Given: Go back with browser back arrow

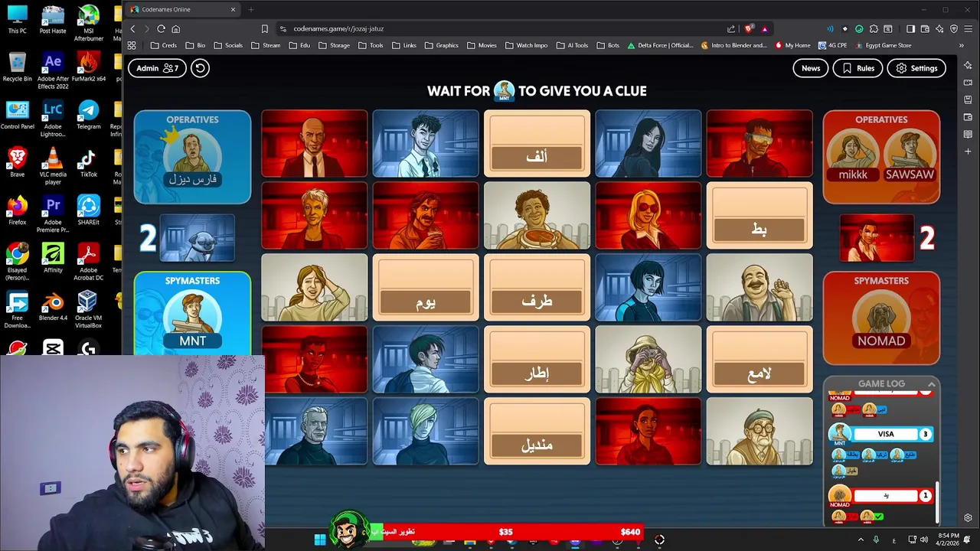Looking at the screenshot, I should (x=132, y=29).
